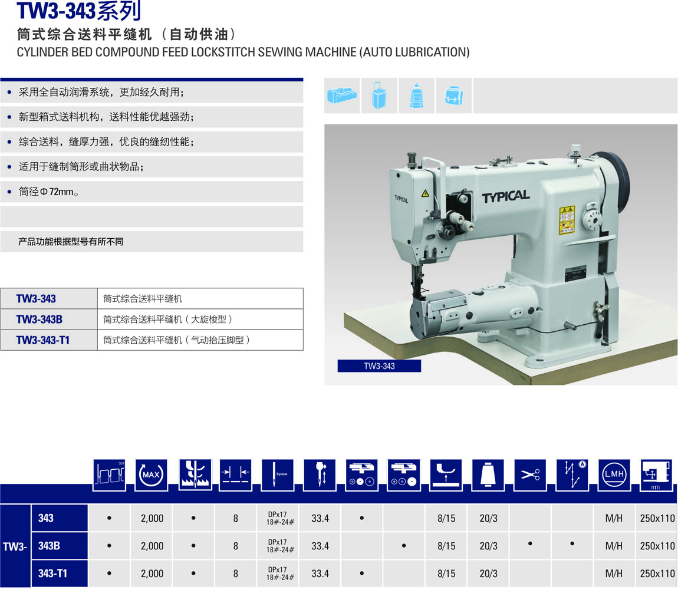This screenshot has width=678, height=616.
Task: Click the scissors thread trimmer icon
Action: [x=530, y=475]
